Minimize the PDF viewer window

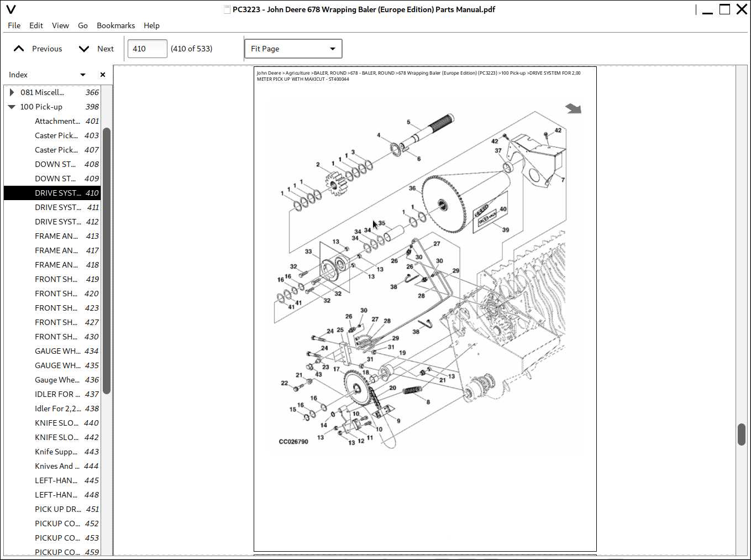click(x=707, y=10)
